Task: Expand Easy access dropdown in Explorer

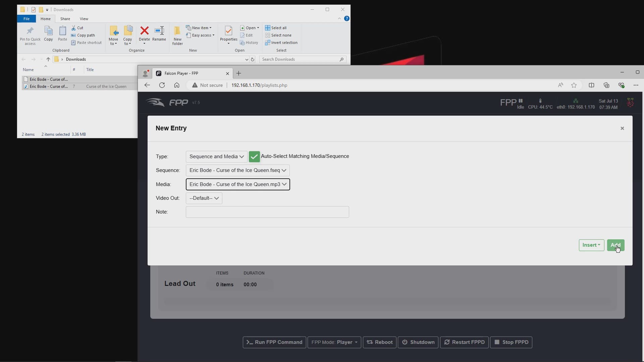Action: [200, 35]
